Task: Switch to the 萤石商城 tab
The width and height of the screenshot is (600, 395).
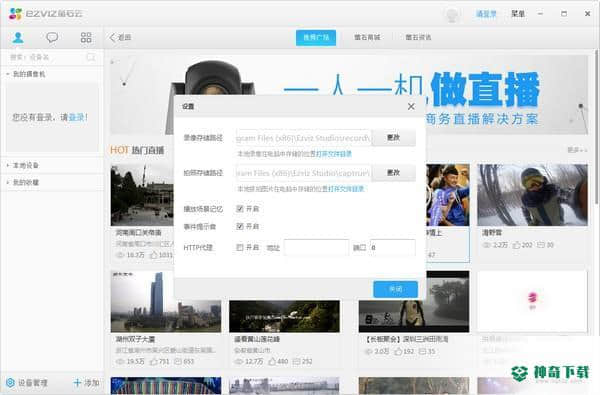Action: coord(367,38)
